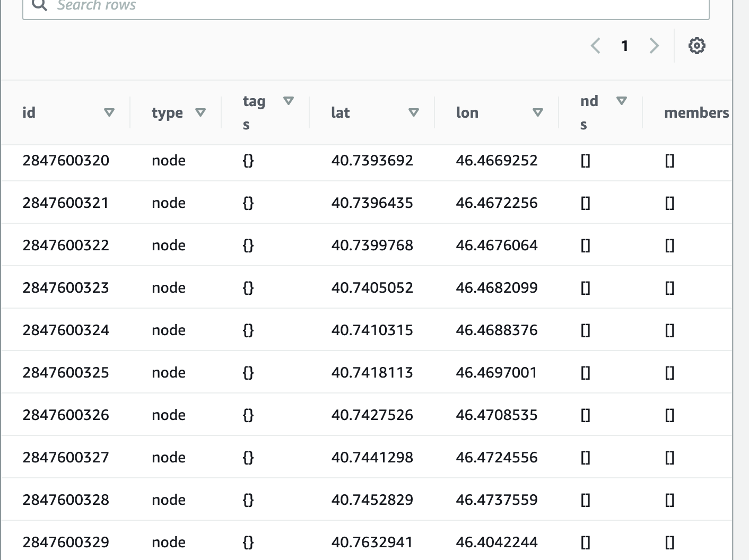
Task: Click lat value 40.7418113
Action: pyautogui.click(x=372, y=372)
